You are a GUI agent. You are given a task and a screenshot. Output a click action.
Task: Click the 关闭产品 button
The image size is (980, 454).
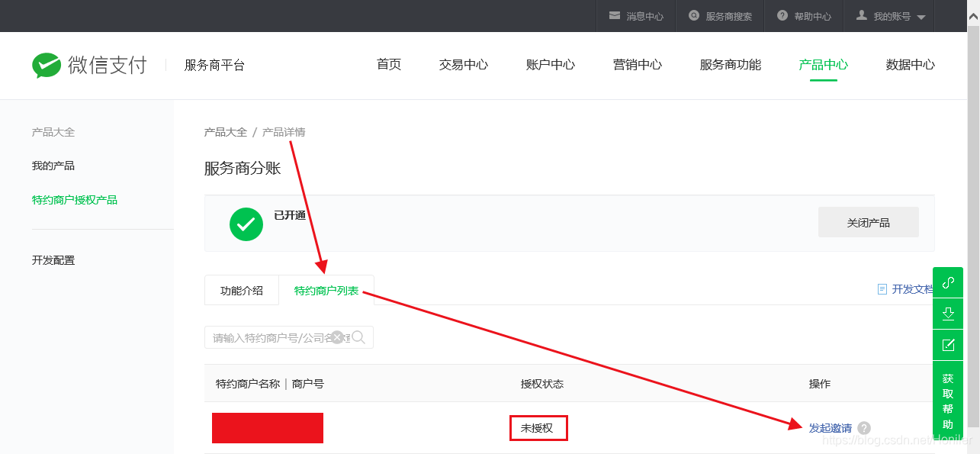point(868,221)
